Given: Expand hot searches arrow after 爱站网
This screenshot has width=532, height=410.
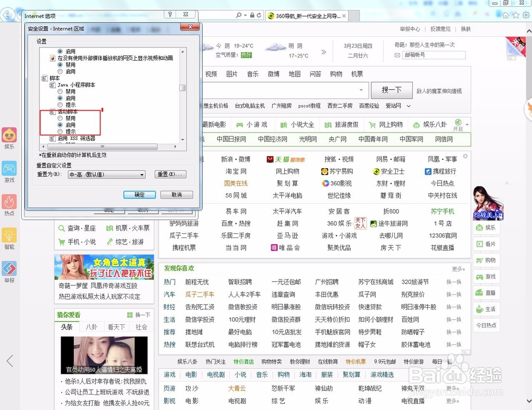Looking at the screenshot, I should pyautogui.click(x=409, y=106).
